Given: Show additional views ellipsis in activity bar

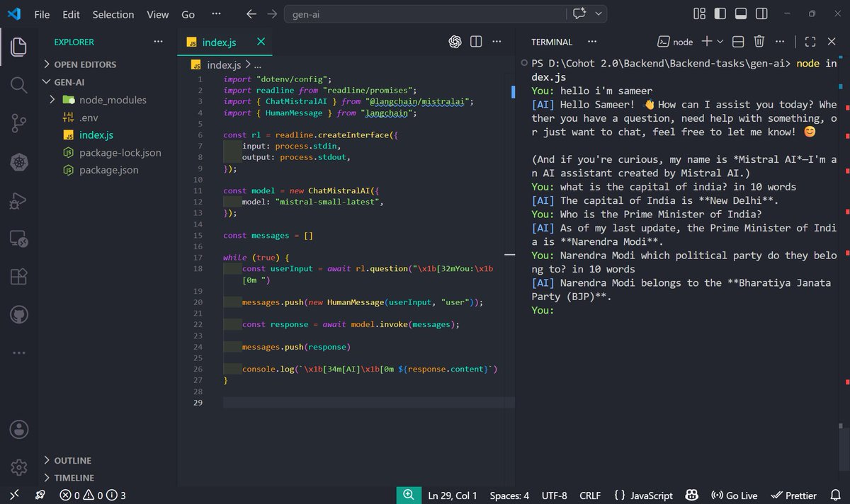Looking at the screenshot, I should point(19,353).
